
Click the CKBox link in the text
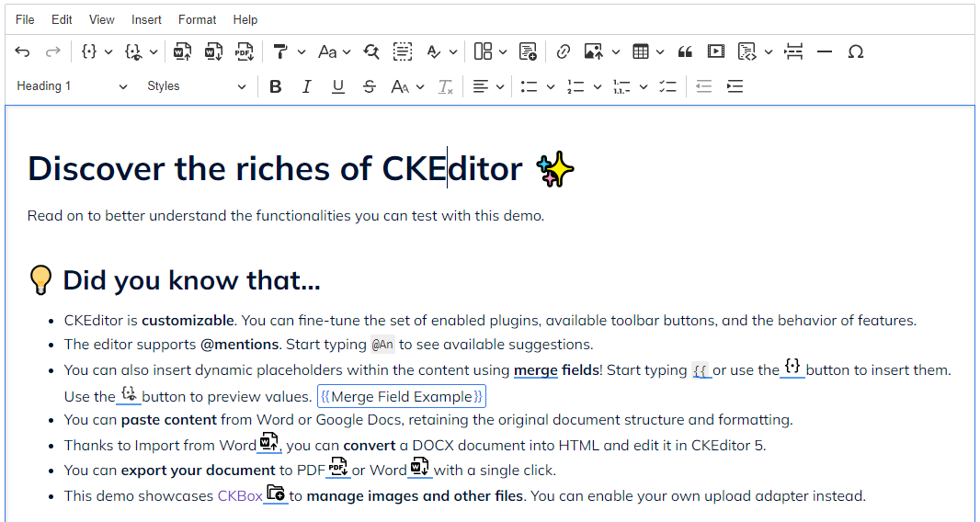tap(240, 496)
